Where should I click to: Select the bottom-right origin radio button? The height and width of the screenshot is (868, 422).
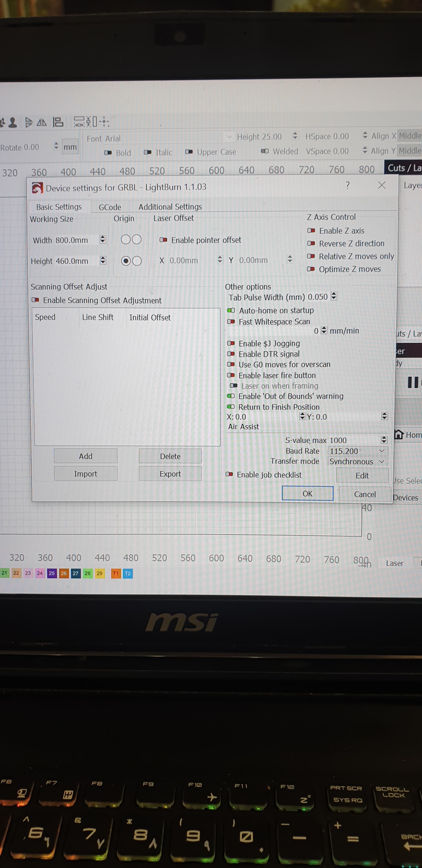(x=137, y=261)
